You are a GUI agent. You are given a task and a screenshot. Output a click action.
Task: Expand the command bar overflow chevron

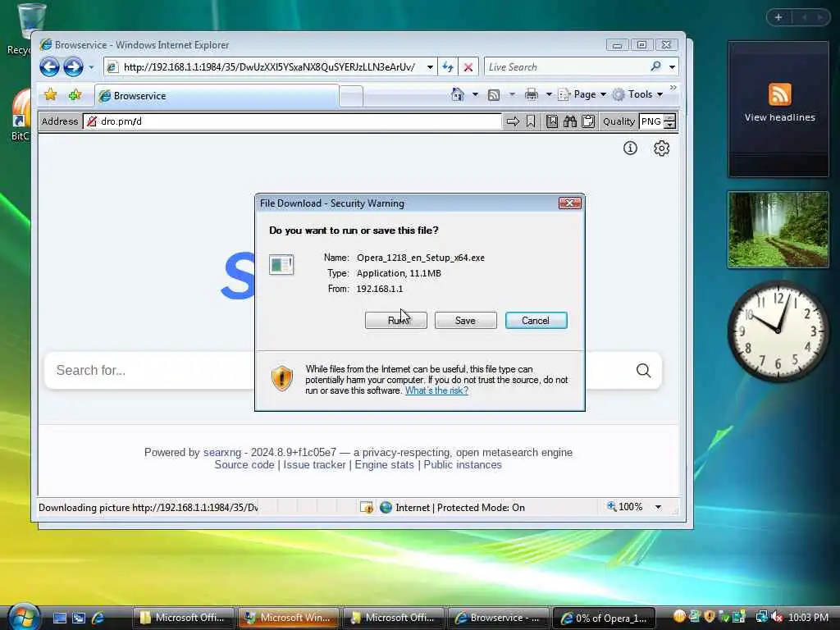point(673,87)
